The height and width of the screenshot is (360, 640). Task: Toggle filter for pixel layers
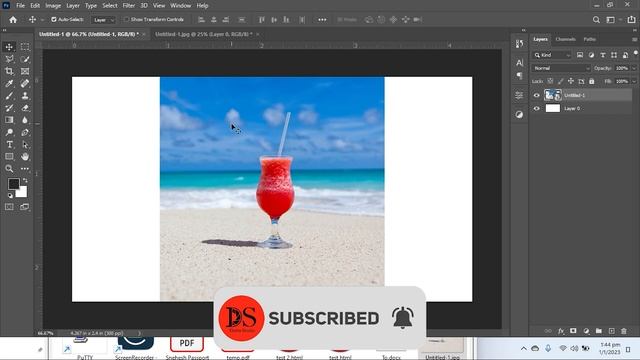tap(580, 55)
